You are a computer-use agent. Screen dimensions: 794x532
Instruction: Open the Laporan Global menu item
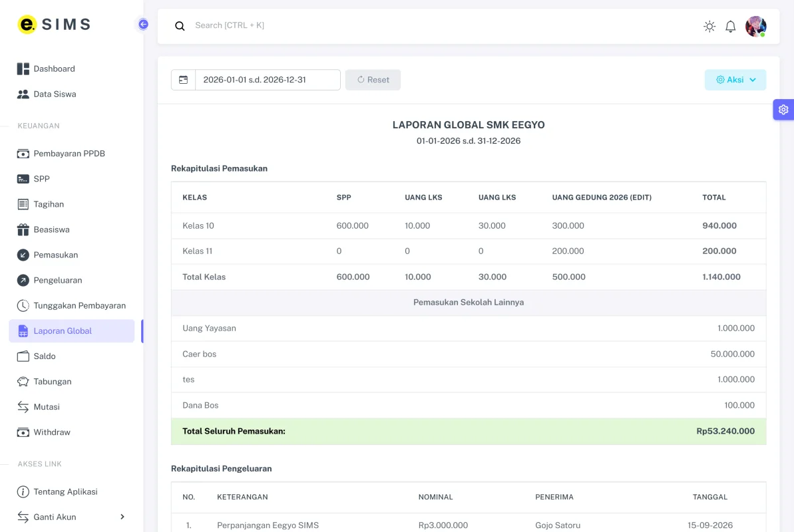point(71,331)
